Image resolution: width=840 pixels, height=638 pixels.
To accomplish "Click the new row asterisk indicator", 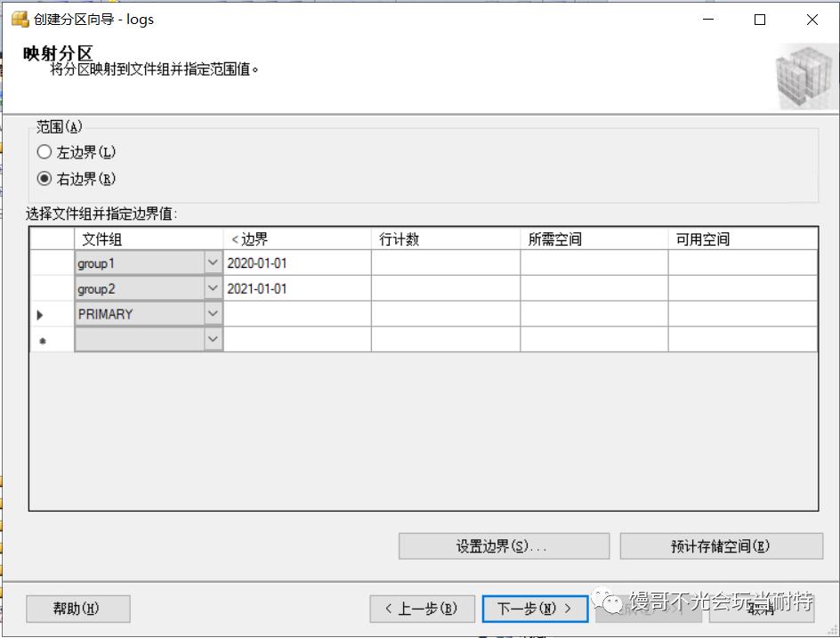I will (x=42, y=340).
